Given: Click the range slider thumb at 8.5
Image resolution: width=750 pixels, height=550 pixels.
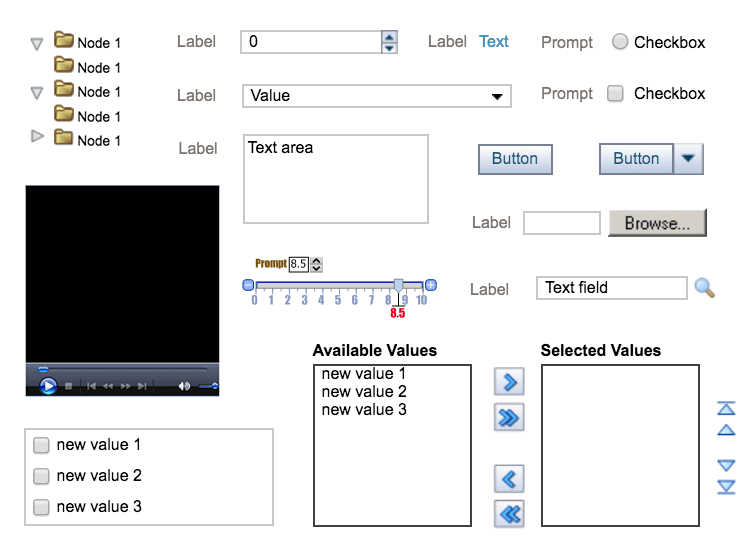Looking at the screenshot, I should (x=398, y=286).
